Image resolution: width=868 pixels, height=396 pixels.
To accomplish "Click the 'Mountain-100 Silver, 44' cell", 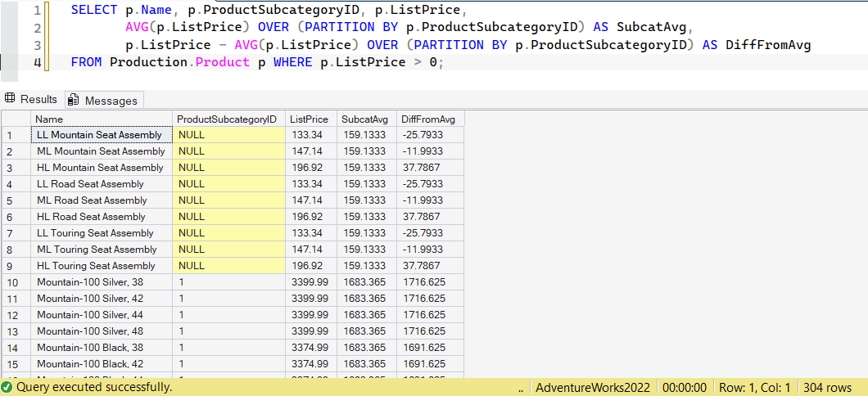I will coord(102,315).
